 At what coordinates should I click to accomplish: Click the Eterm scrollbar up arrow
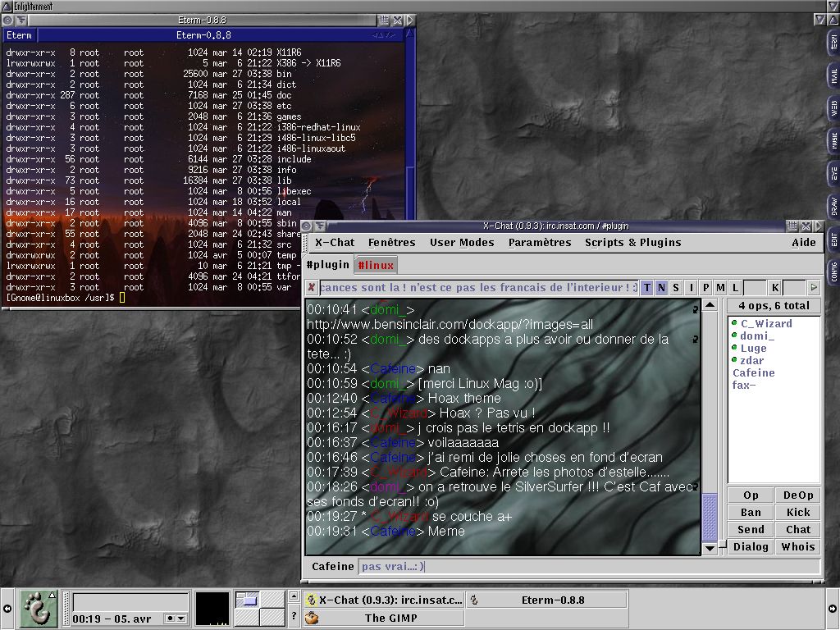click(410, 34)
